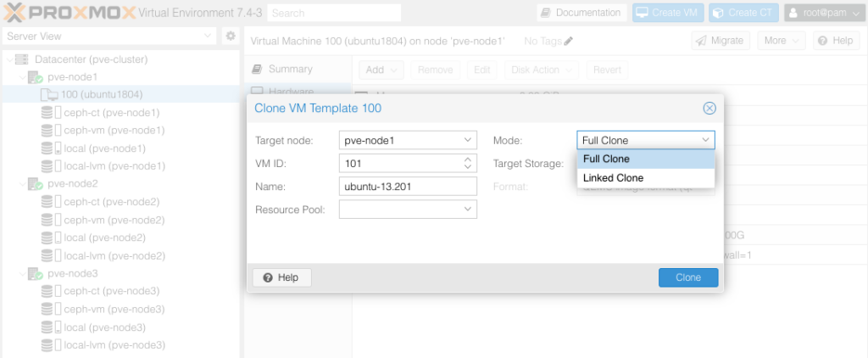Click the VM ID field 101
868x358 pixels.
[x=400, y=164]
